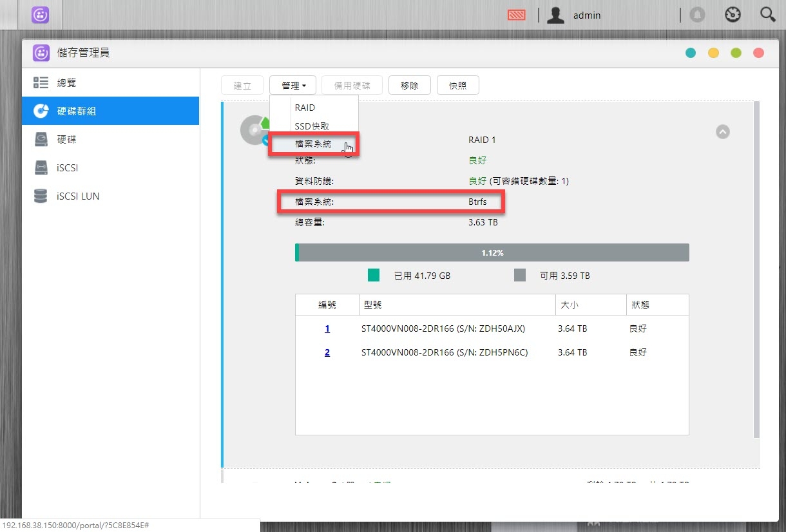This screenshot has width=786, height=532.
Task: Click the 編號 column header
Action: [327, 305]
